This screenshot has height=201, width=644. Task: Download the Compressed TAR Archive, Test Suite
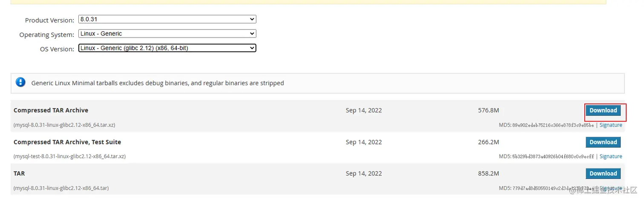[603, 142]
